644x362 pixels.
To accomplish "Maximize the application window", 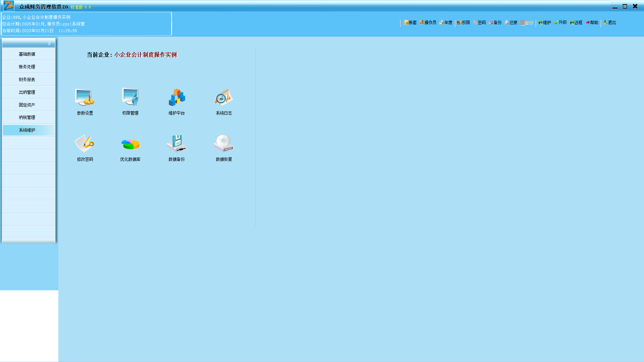I will click(x=625, y=6).
